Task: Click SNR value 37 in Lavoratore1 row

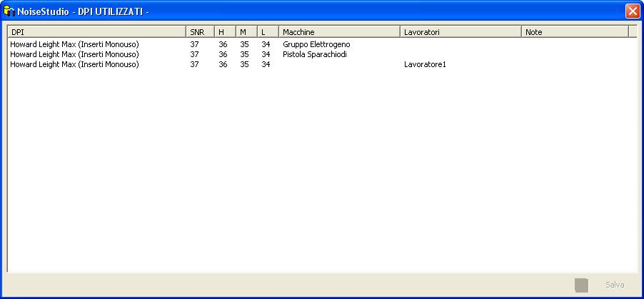Action: pos(194,64)
